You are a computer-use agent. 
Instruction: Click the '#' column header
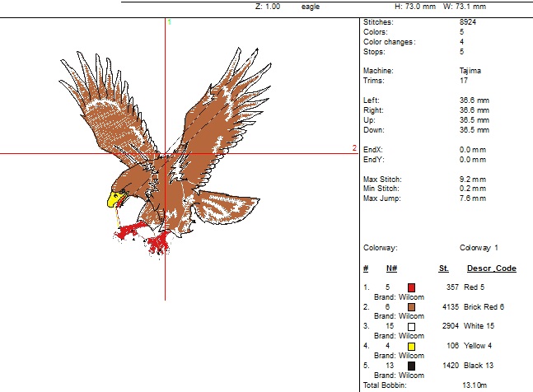[366, 268]
